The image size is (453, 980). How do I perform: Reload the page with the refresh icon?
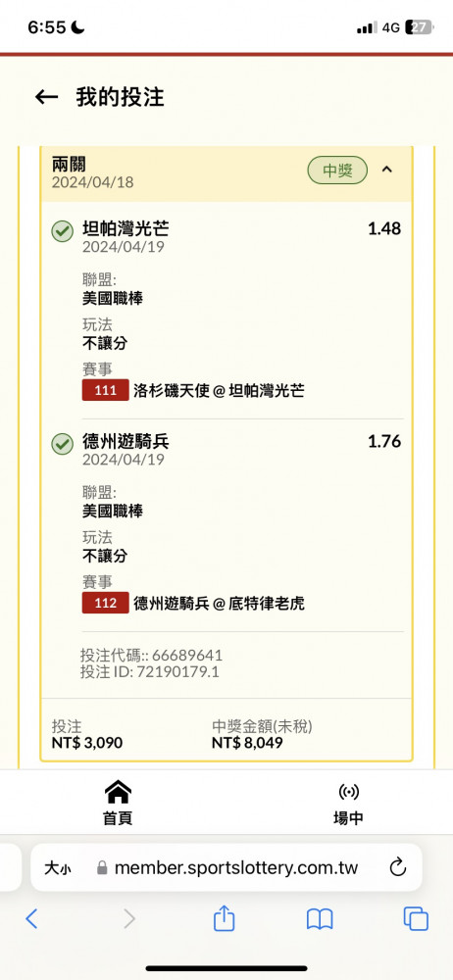397,867
